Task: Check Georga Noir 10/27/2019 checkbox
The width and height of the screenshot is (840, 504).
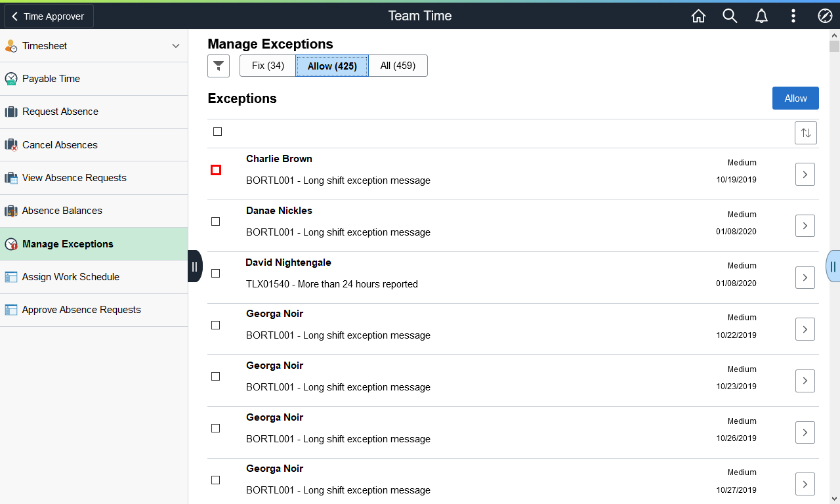Action: 216,480
